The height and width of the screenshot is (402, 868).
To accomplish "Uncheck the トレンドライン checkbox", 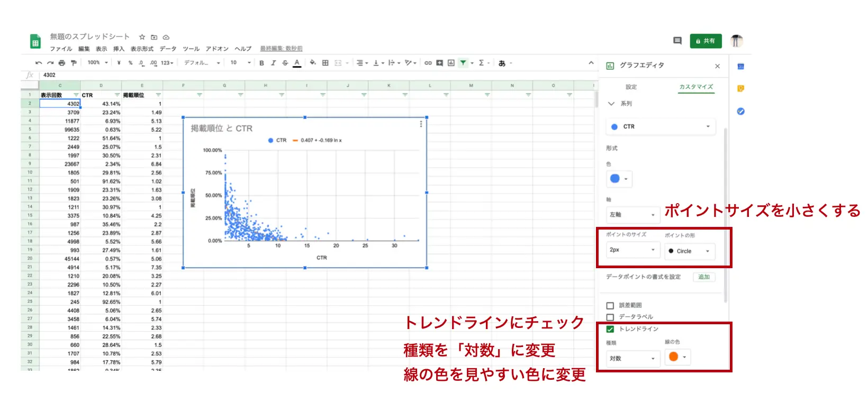I will (610, 329).
